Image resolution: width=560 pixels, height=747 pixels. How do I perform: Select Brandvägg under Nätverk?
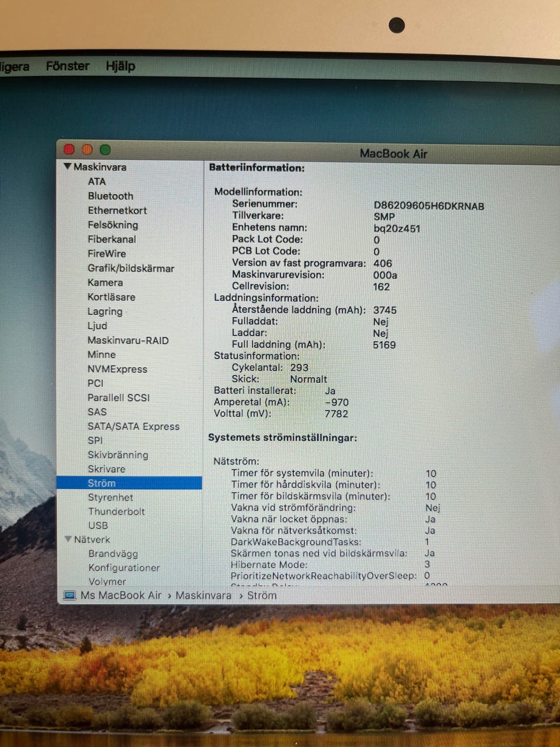[113, 554]
